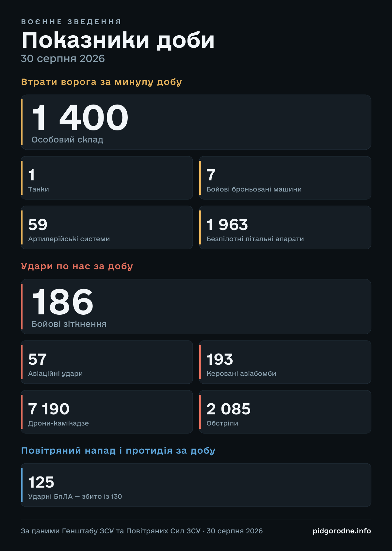
Task: Click the 'ВОЄННЕ ЗВЕДЕННЯ' label at top
Action: click(x=71, y=22)
